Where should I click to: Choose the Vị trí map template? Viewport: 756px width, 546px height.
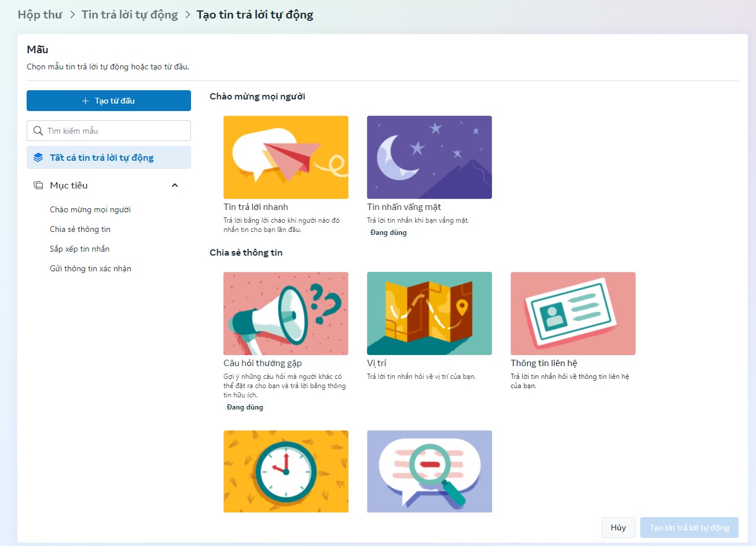pos(429,313)
